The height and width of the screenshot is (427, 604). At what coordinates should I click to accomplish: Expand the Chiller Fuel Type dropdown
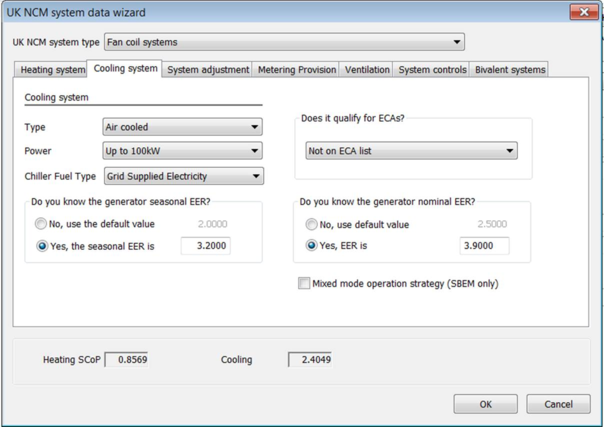183,177
